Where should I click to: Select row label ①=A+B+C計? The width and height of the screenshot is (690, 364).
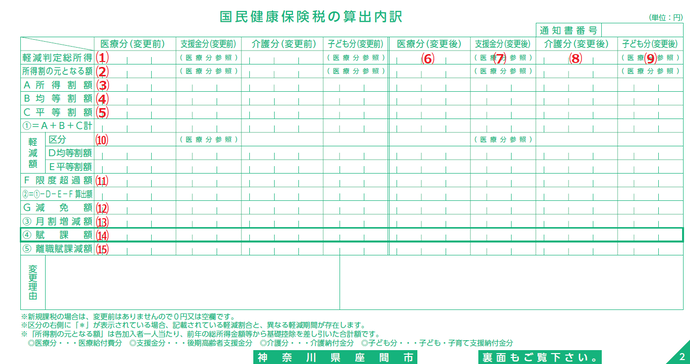click(x=57, y=126)
